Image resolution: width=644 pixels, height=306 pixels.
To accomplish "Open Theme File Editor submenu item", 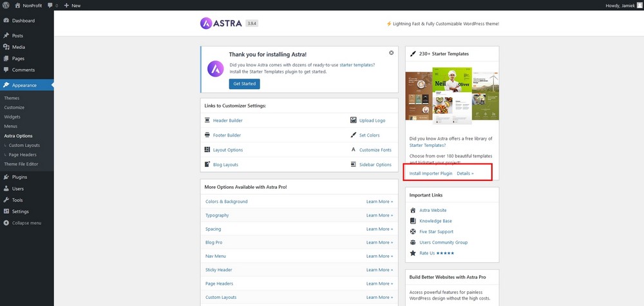I will coord(21,164).
